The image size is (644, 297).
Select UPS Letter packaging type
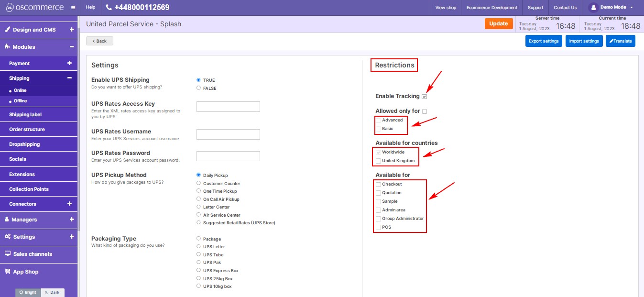point(198,246)
